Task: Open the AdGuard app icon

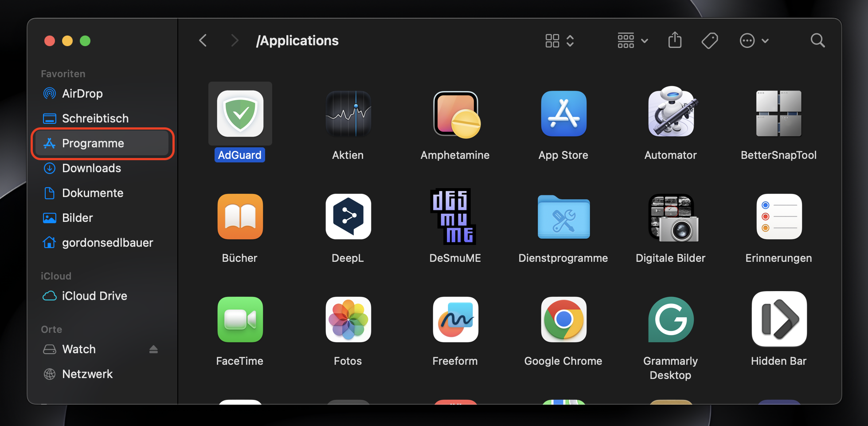Action: [240, 114]
